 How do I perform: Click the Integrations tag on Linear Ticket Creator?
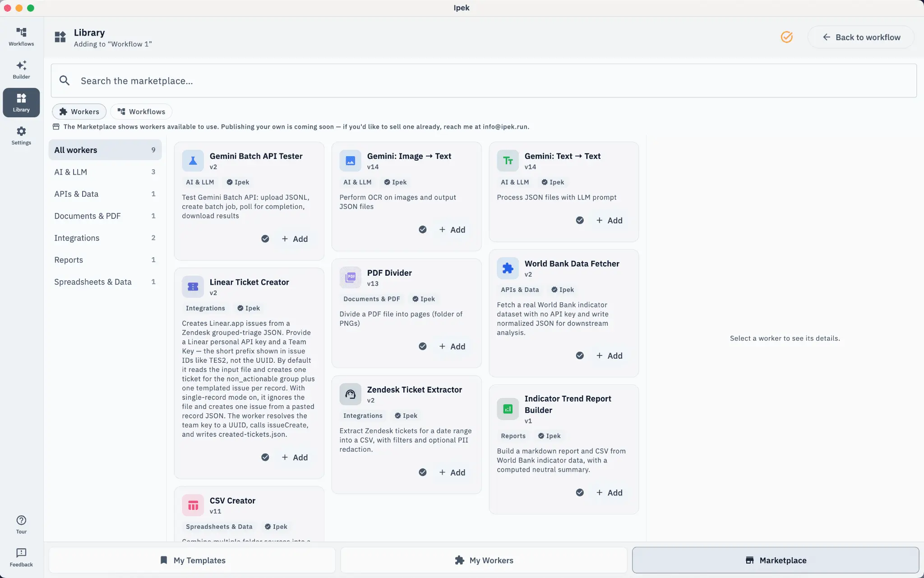[205, 308]
